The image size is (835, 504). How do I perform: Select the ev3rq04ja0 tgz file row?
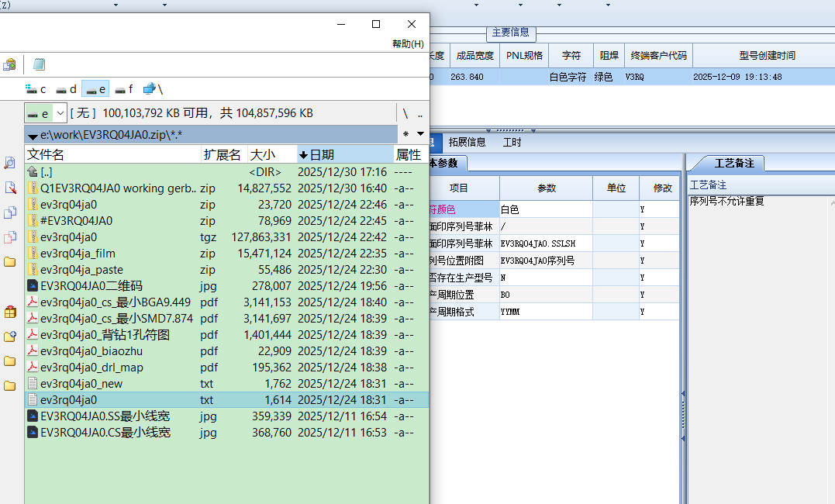(x=226, y=237)
